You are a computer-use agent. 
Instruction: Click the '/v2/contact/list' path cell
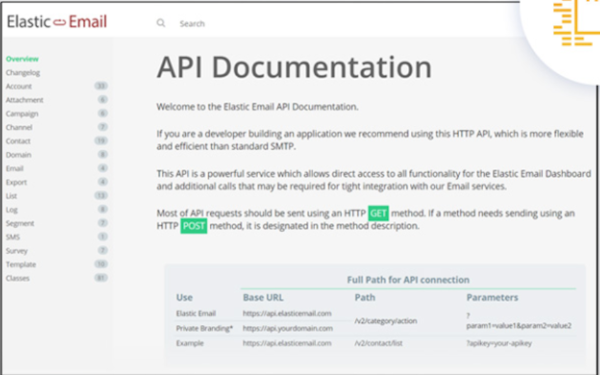pos(378,343)
